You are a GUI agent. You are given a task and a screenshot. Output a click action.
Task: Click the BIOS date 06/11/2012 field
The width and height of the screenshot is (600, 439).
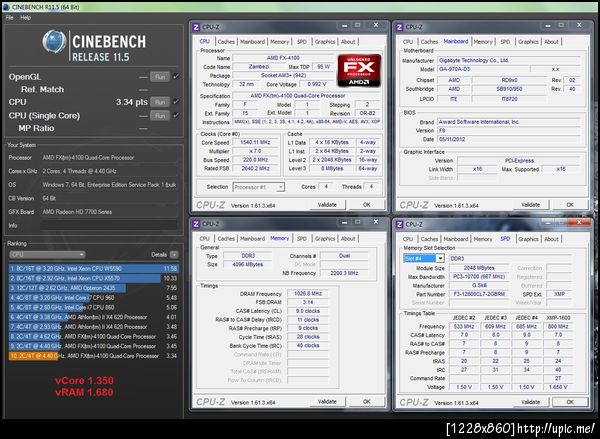[509, 139]
